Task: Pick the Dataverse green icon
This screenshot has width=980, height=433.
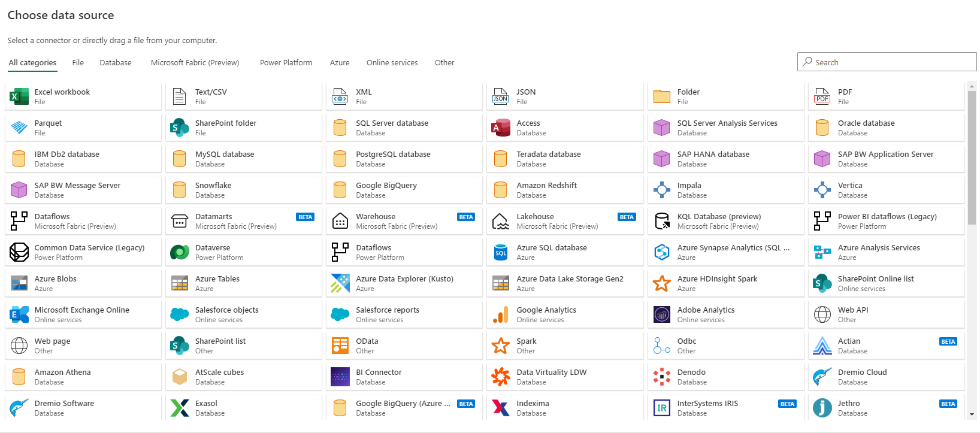Action: click(x=180, y=252)
